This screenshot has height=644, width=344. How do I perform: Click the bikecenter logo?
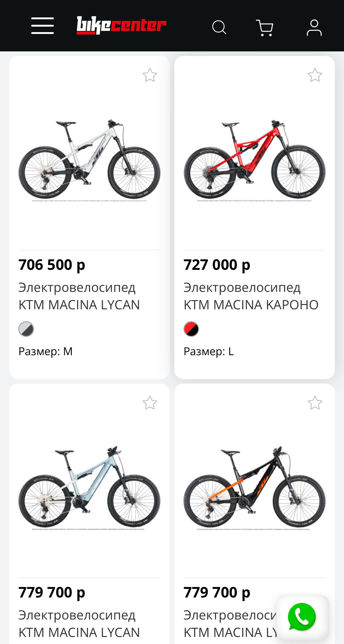click(x=121, y=25)
